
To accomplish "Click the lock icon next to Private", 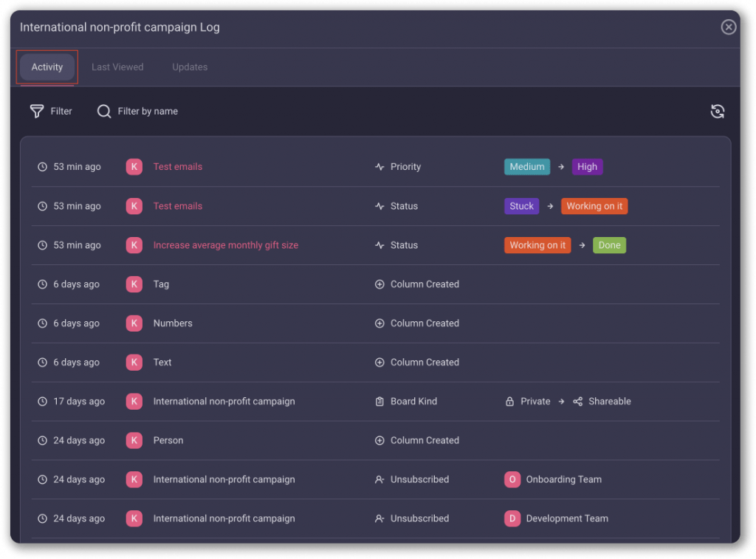I will pos(509,402).
